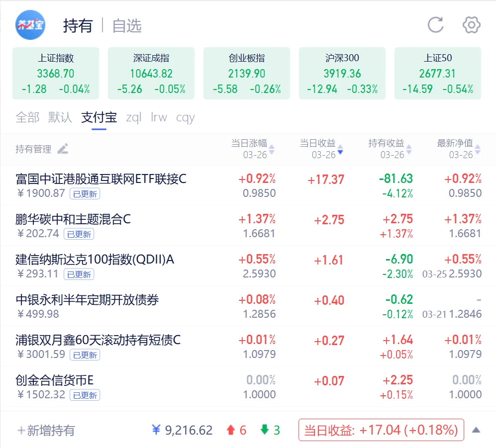Sort by 当日涨幅 using its arrows
This screenshot has height=448, width=496.
pos(272,149)
